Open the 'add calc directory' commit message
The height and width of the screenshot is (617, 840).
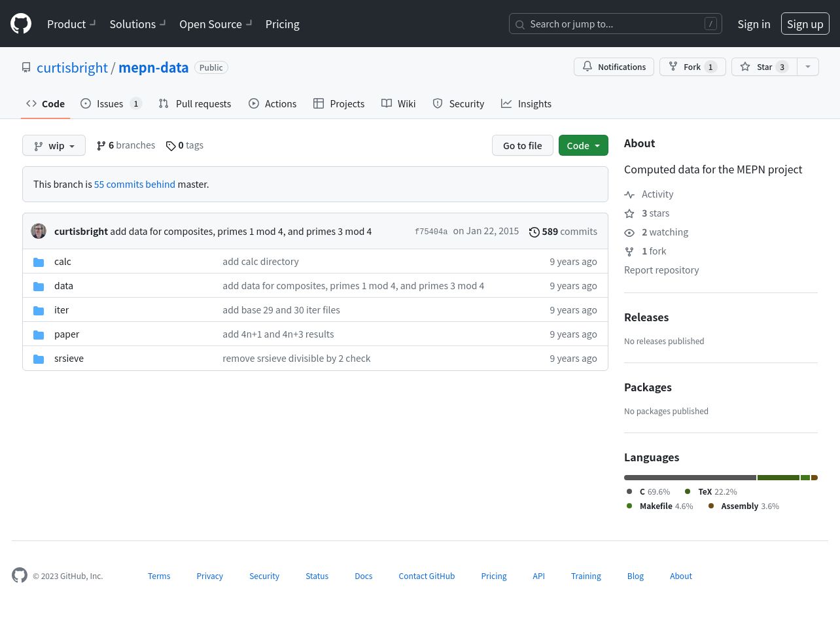tap(260, 262)
